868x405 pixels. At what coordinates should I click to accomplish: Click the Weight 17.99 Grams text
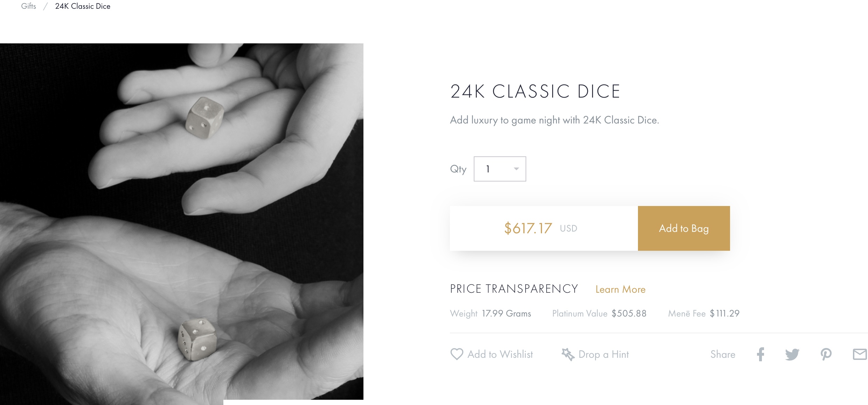[490, 313]
